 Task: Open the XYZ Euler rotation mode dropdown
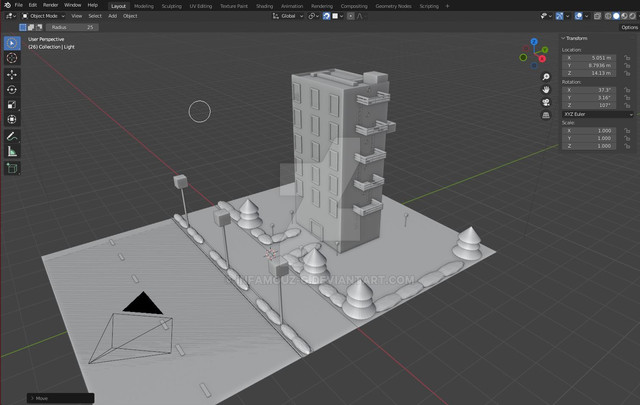point(598,114)
